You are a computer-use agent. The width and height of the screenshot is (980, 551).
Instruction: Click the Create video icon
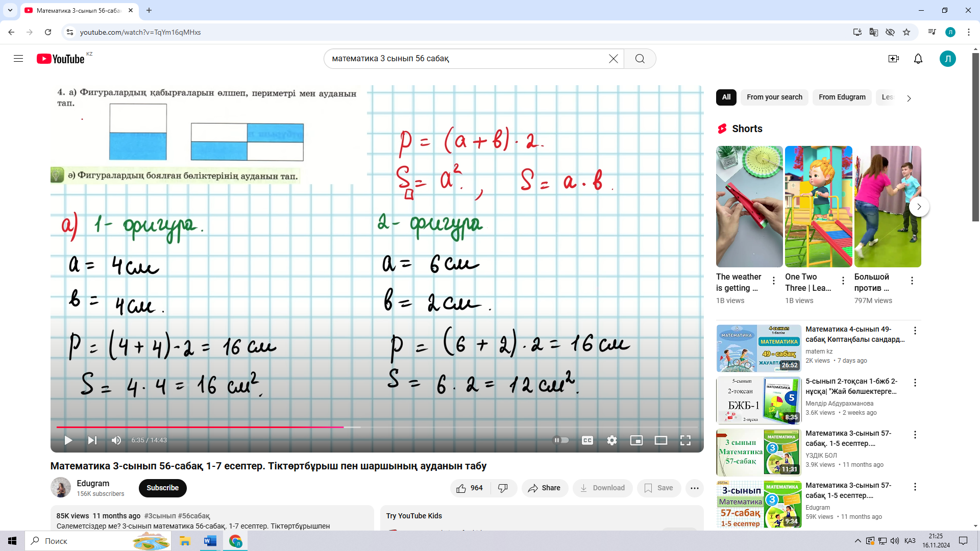pos(893,59)
